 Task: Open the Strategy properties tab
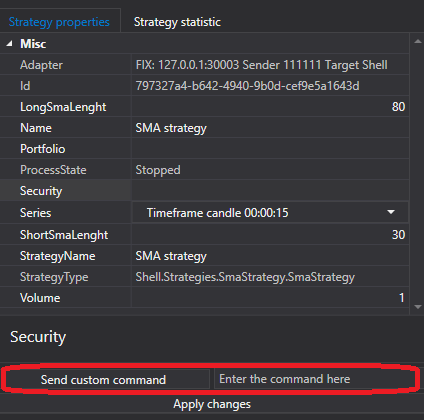(x=59, y=22)
